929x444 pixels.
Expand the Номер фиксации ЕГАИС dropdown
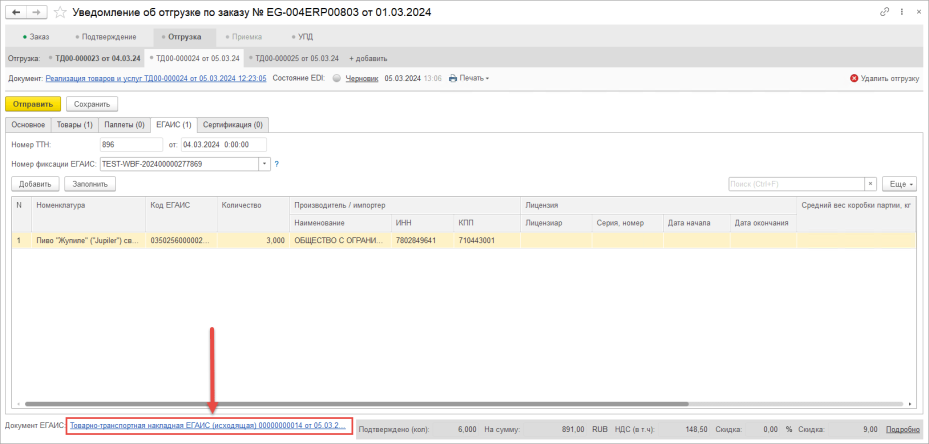tap(264, 164)
